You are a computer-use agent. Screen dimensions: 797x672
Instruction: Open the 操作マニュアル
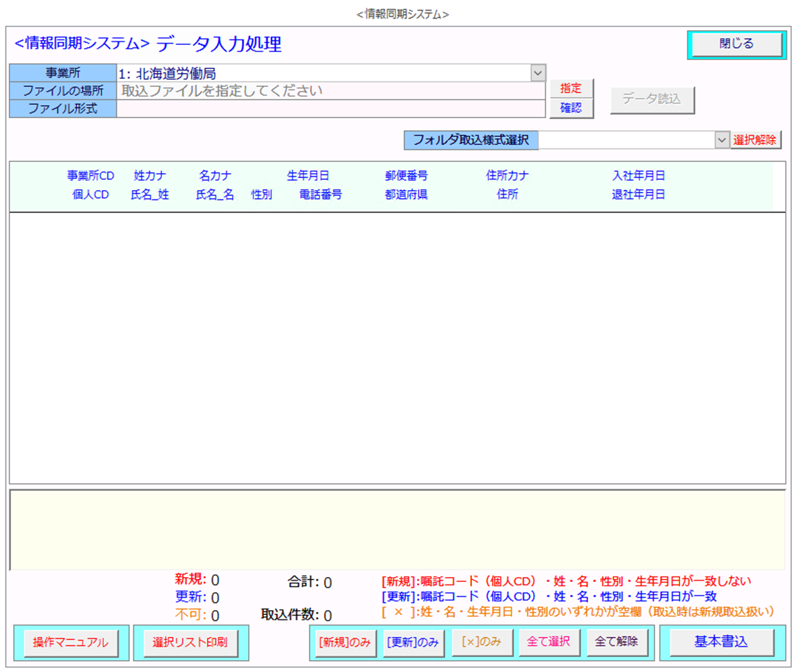point(71,643)
